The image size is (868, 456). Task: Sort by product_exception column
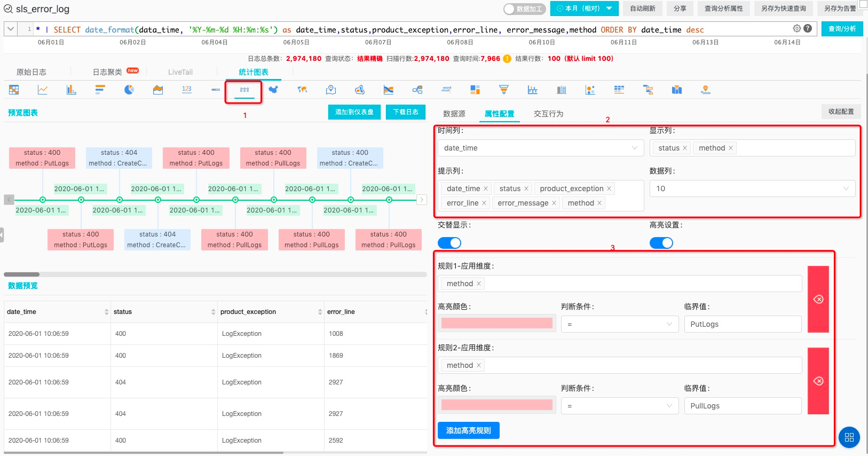[x=320, y=312]
